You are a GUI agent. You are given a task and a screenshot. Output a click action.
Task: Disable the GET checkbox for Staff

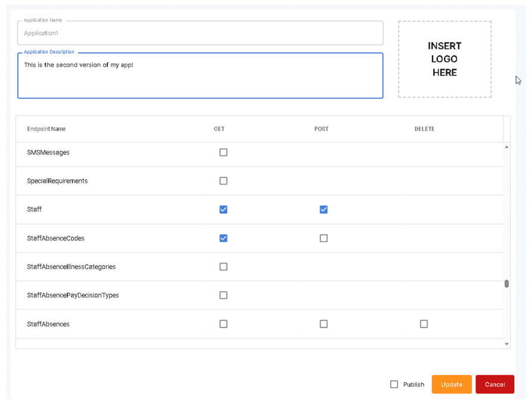[x=223, y=210]
